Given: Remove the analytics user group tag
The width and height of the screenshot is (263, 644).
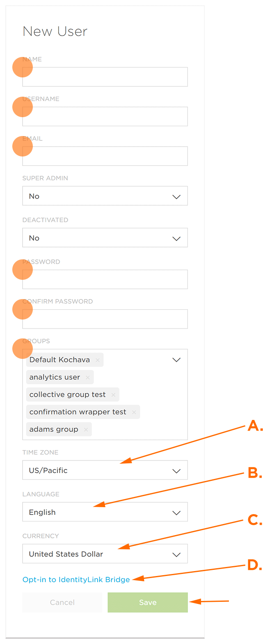Looking at the screenshot, I should (88, 377).
